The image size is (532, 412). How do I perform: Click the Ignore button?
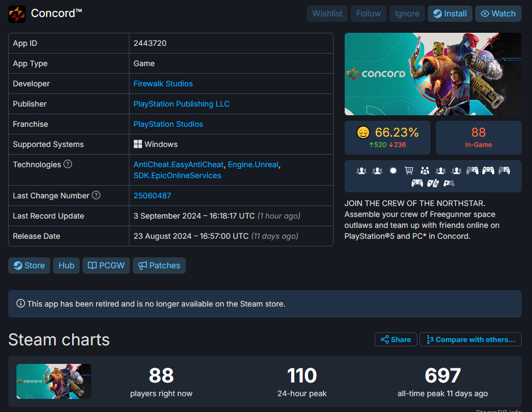(x=407, y=14)
